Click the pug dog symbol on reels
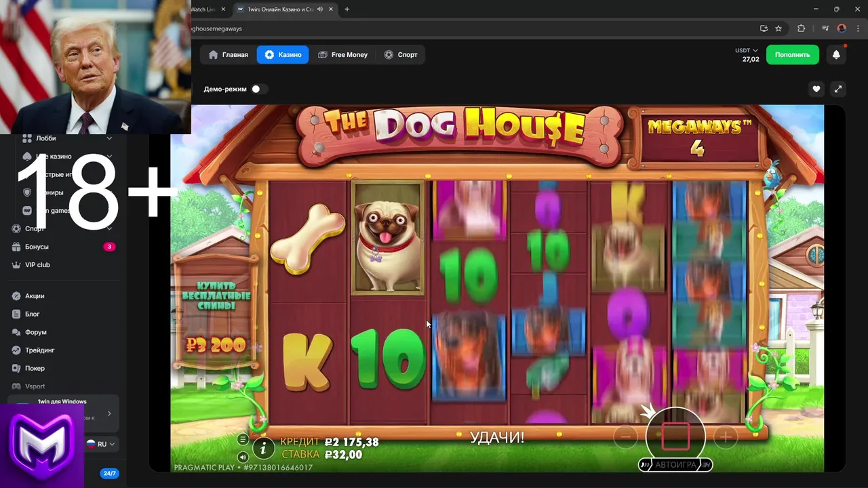Image resolution: width=868 pixels, height=488 pixels. (x=389, y=237)
